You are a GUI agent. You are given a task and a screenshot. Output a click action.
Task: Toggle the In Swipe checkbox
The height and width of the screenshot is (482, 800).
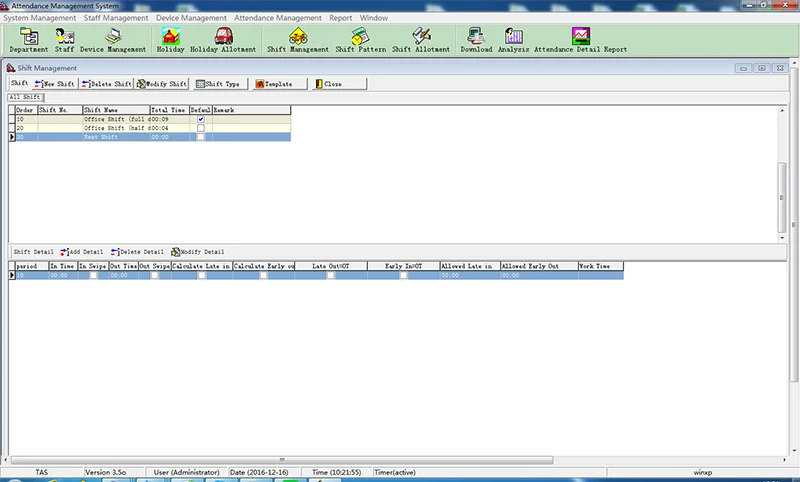(93, 275)
